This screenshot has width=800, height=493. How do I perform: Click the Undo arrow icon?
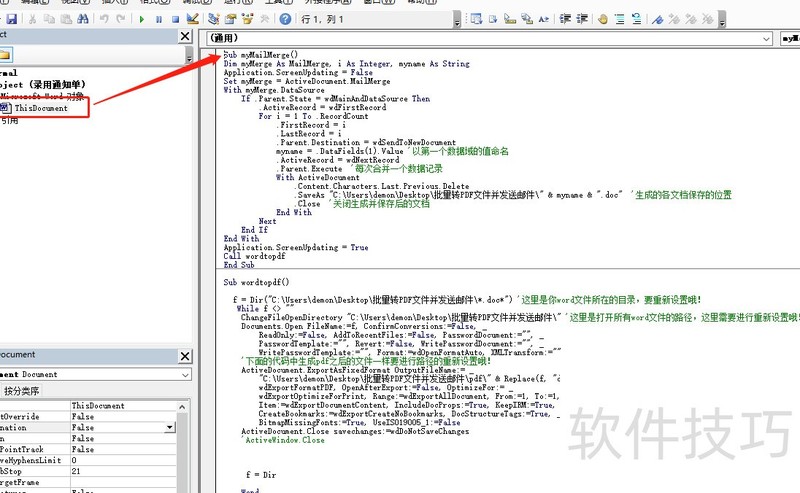(x=102, y=18)
